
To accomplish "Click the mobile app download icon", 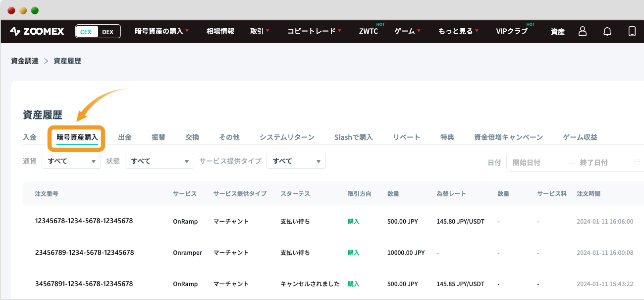I will point(632,31).
